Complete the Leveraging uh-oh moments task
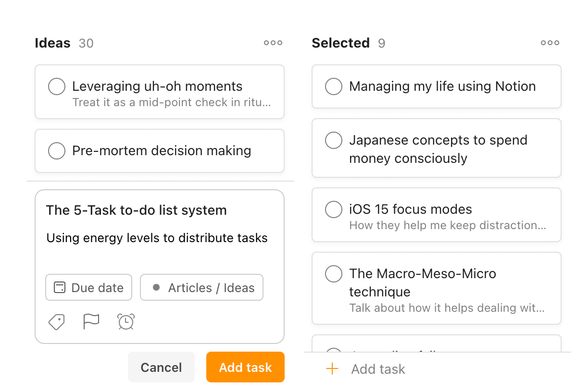This screenshot has height=392, width=577. pyautogui.click(x=57, y=87)
